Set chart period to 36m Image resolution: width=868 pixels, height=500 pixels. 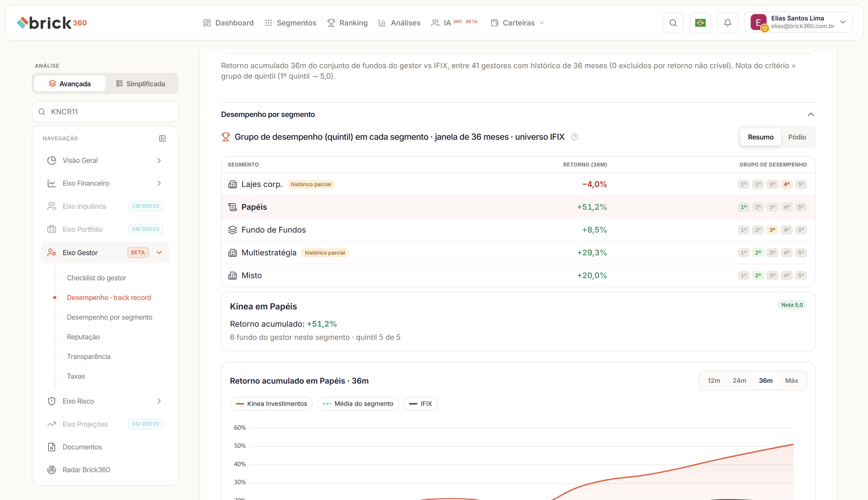tap(766, 380)
